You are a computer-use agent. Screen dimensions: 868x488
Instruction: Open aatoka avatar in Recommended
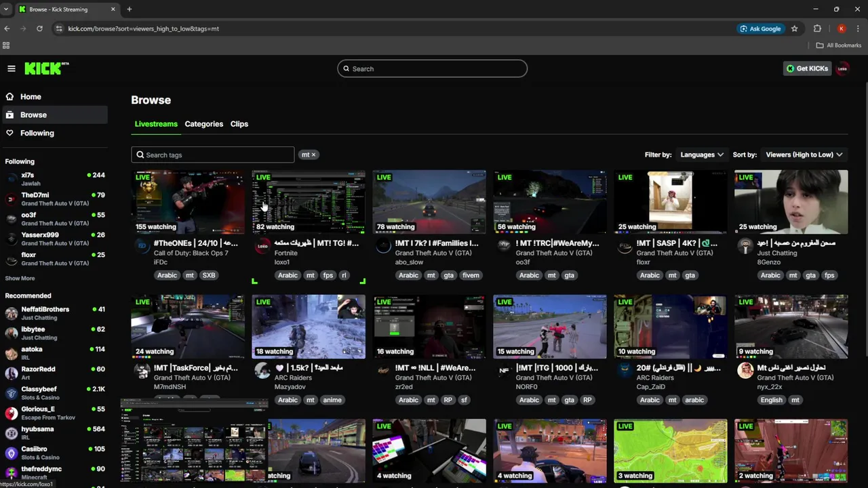pyautogui.click(x=11, y=353)
